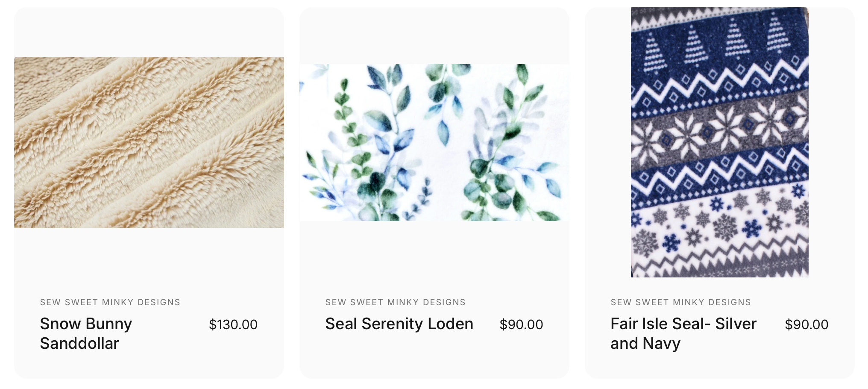Click the words "and Navy" in the third title
Image resolution: width=868 pixels, height=389 pixels.
pyautogui.click(x=645, y=343)
